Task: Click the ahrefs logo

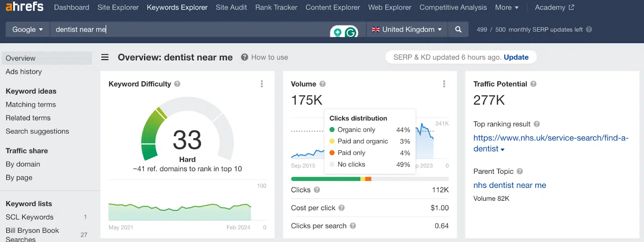Action: (25, 7)
